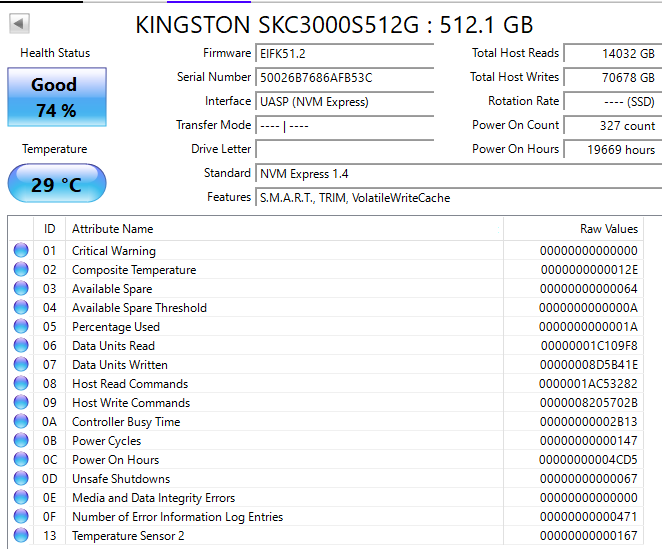This screenshot has width=662, height=549.
Task: Click status orb for Number of Error Information Log Entries
Action: [x=21, y=516]
